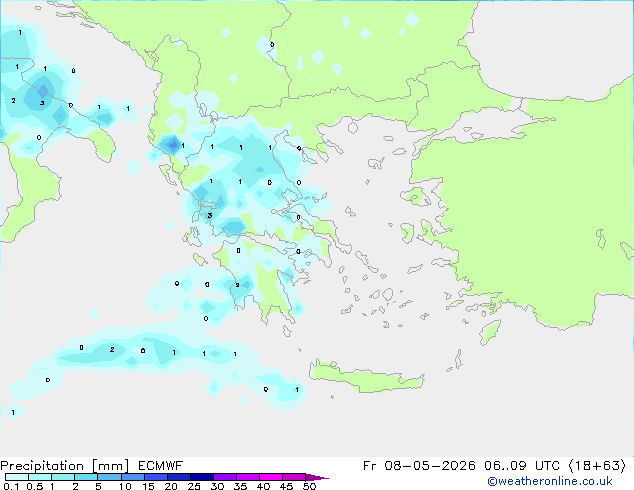This screenshot has height=490, width=634.
Task: Click the '0.1' legend value label
Action: pos(11,486)
